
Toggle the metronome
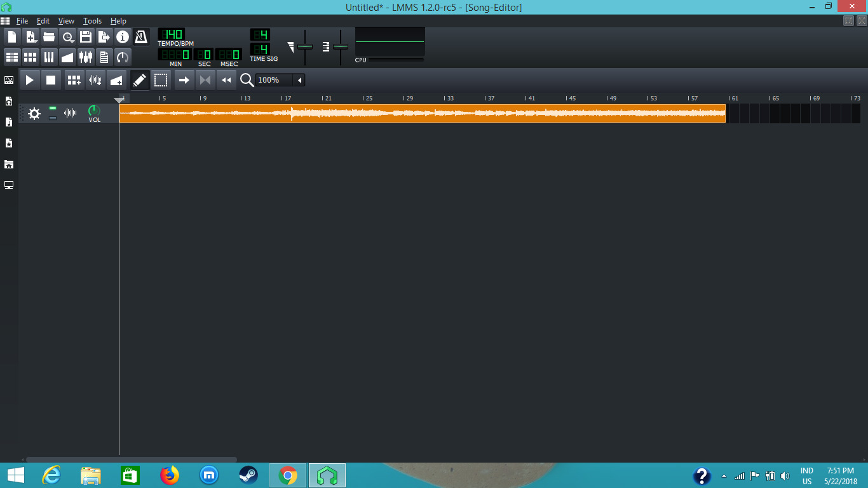(140, 37)
